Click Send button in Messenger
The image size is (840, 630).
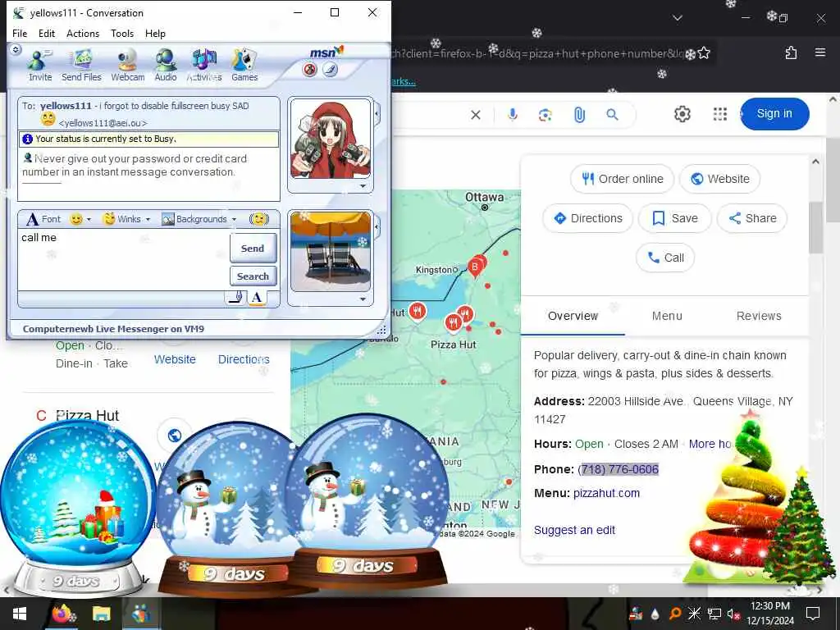coord(253,248)
